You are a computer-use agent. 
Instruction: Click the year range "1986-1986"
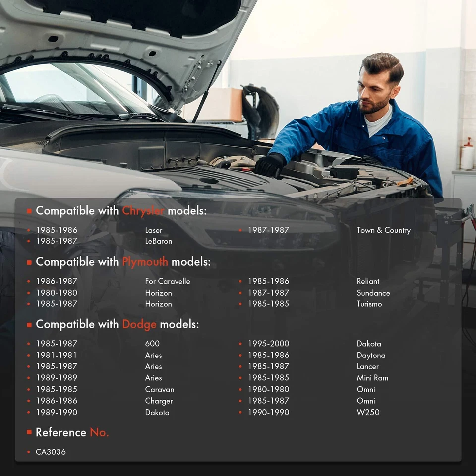click(x=57, y=401)
